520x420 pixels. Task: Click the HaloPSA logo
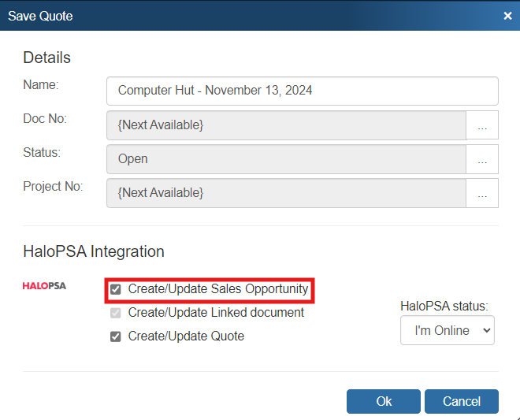point(44,285)
